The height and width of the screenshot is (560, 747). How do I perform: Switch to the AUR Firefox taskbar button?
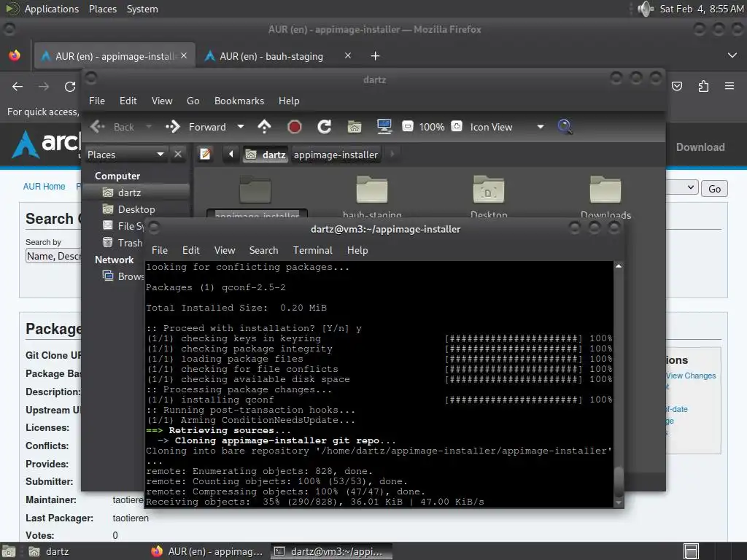[208, 551]
